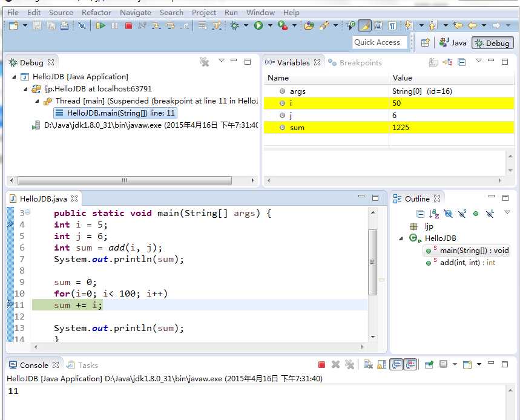Open the Run launch dropdown arrow
The image size is (520, 420).
pyautogui.click(x=270, y=25)
